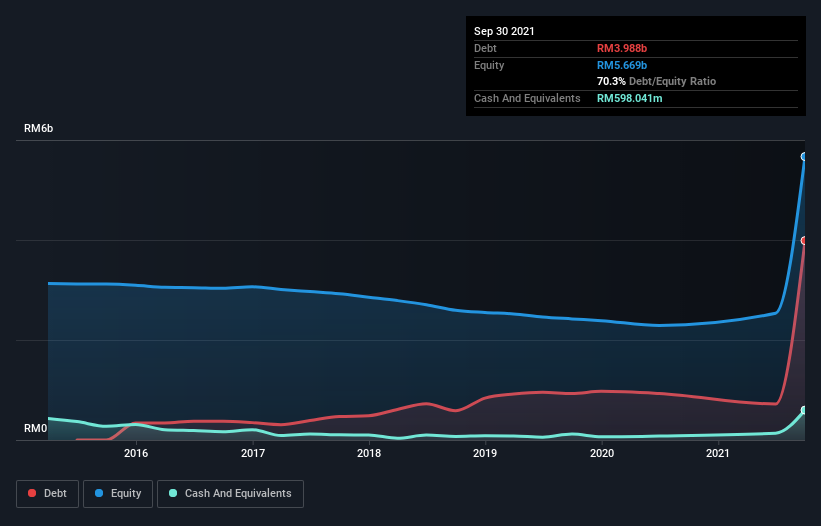Click the tooltip's Debt row label
This screenshot has width=821, height=526.
coord(485,48)
